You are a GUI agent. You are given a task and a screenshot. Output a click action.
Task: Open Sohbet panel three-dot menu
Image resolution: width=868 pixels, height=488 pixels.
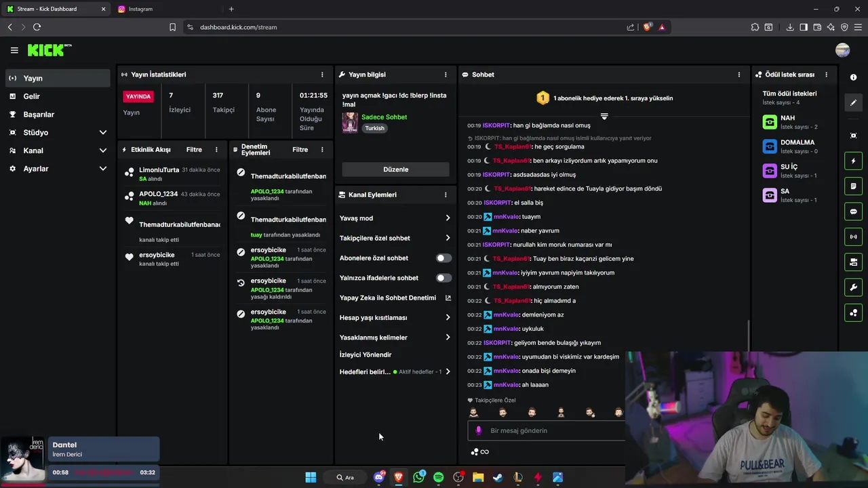pos(739,75)
